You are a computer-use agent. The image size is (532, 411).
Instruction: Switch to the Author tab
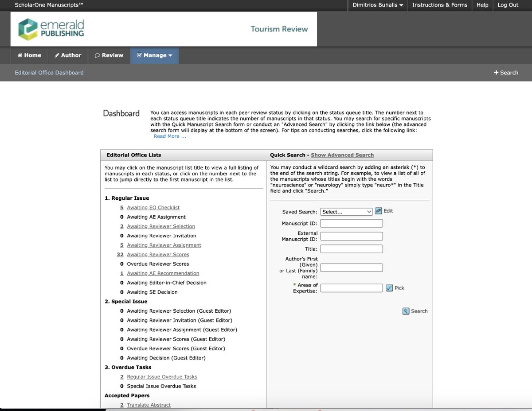[x=68, y=55]
